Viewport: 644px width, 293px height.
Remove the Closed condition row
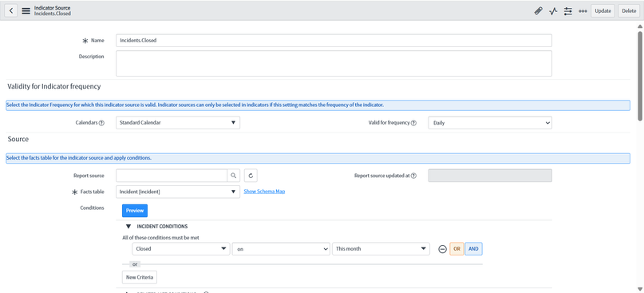[x=442, y=249]
